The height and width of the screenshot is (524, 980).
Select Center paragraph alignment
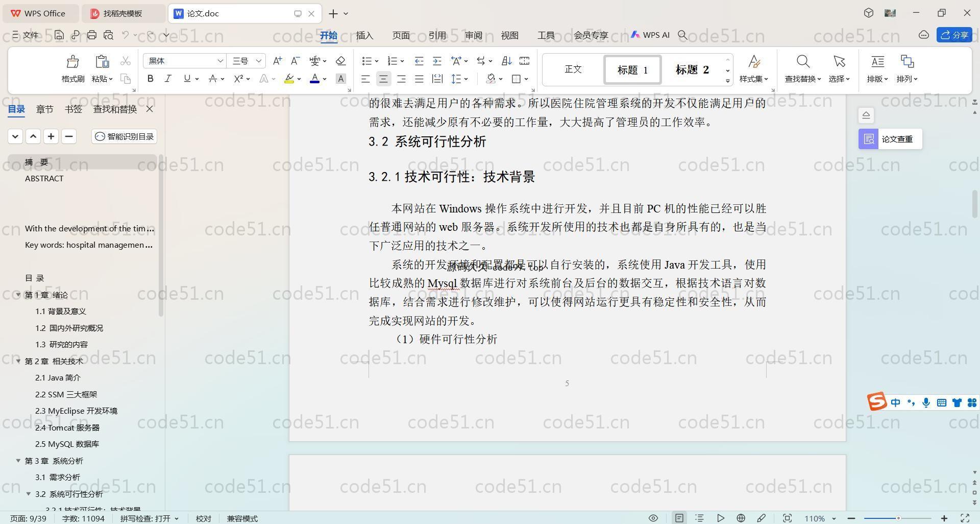(x=383, y=79)
